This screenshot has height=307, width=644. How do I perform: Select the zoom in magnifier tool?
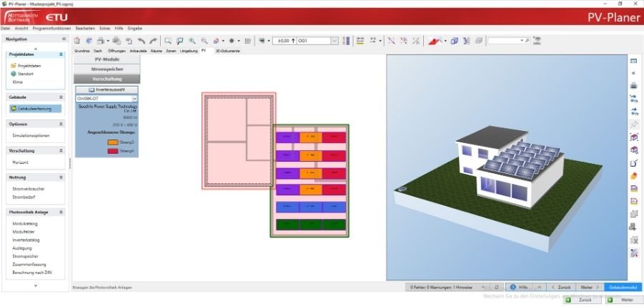click(193, 41)
